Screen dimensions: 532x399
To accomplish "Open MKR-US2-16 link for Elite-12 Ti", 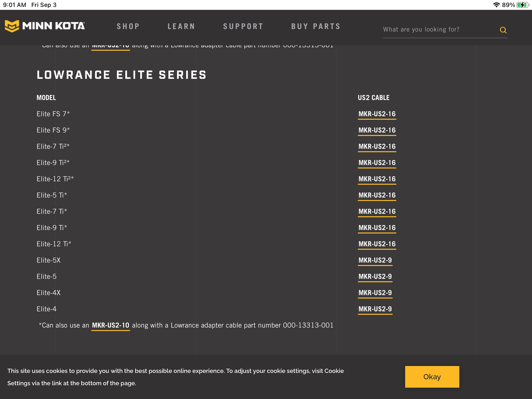I will tap(377, 244).
